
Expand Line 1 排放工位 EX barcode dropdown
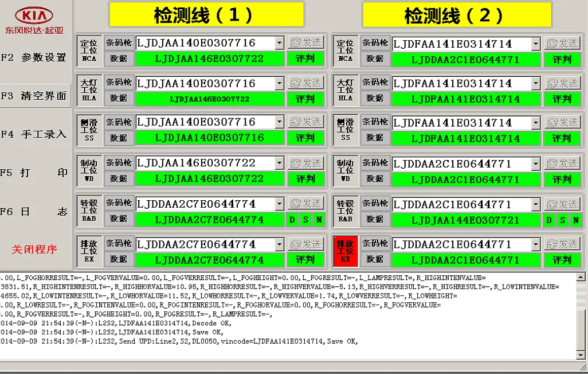coord(279,244)
